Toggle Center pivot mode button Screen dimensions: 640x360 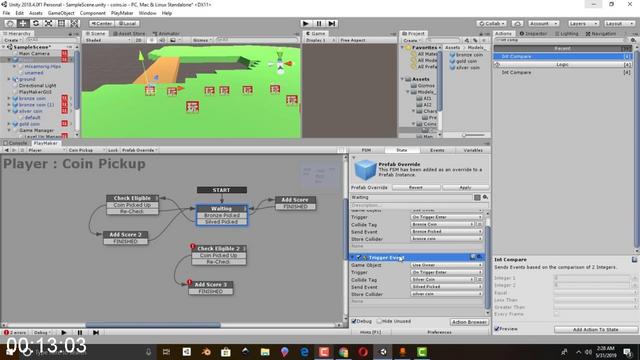(101, 24)
